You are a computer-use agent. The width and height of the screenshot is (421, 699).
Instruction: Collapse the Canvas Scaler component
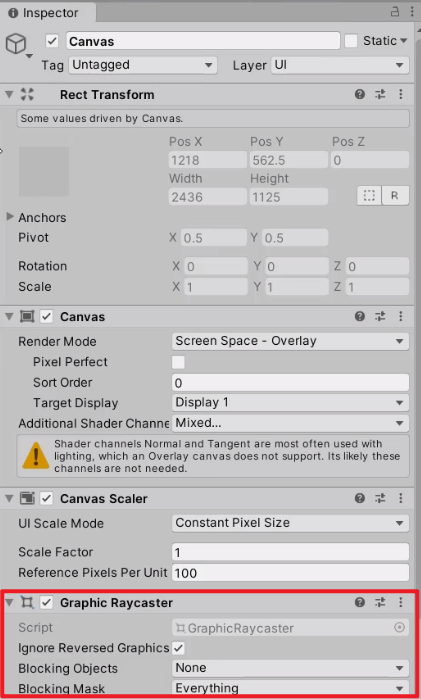point(9,498)
